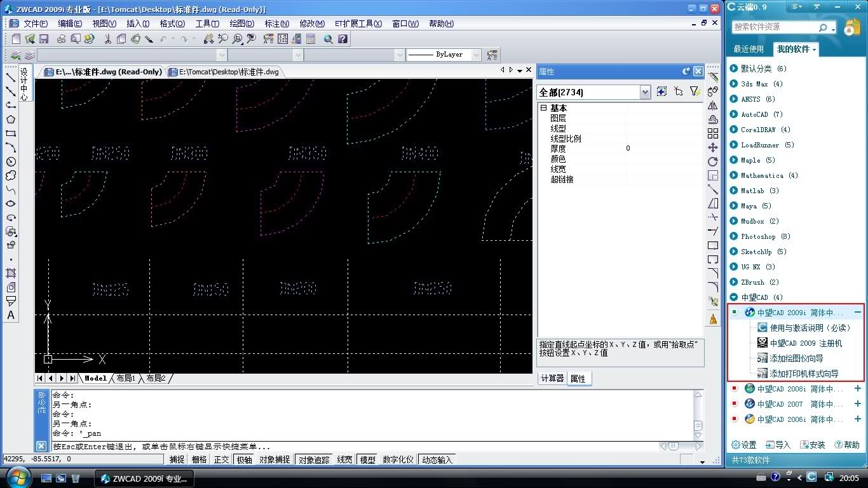Open the ByLayer linetype dropdown
Screen dimensions: 868x488
click(476, 55)
